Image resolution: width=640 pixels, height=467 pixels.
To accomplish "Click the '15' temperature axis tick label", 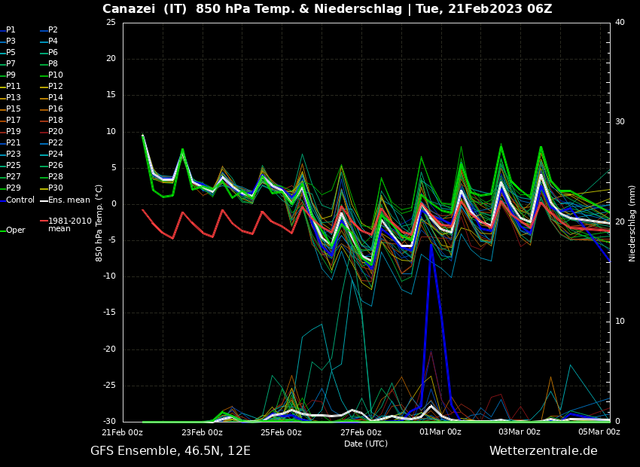I will [x=111, y=95].
